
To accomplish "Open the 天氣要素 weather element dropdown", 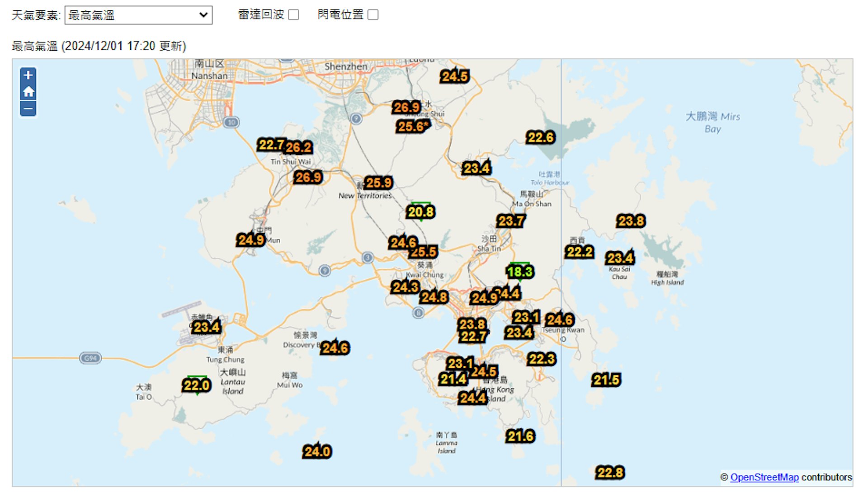I will (x=138, y=15).
